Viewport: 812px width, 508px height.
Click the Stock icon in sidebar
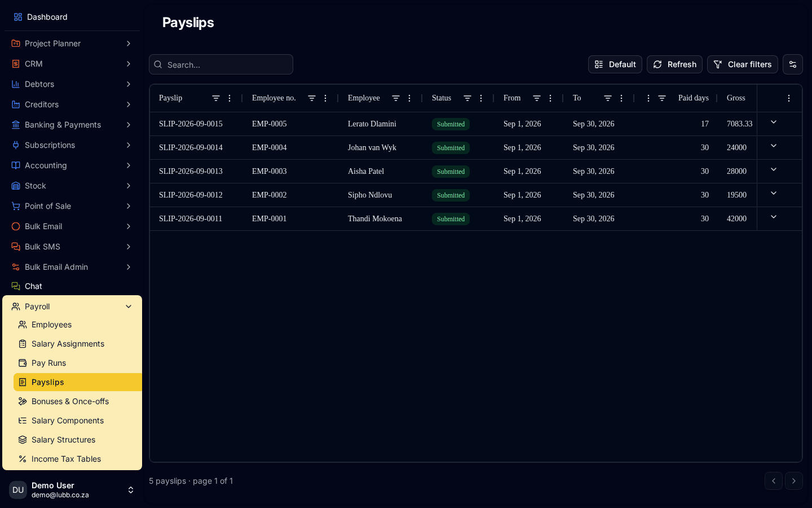16,186
